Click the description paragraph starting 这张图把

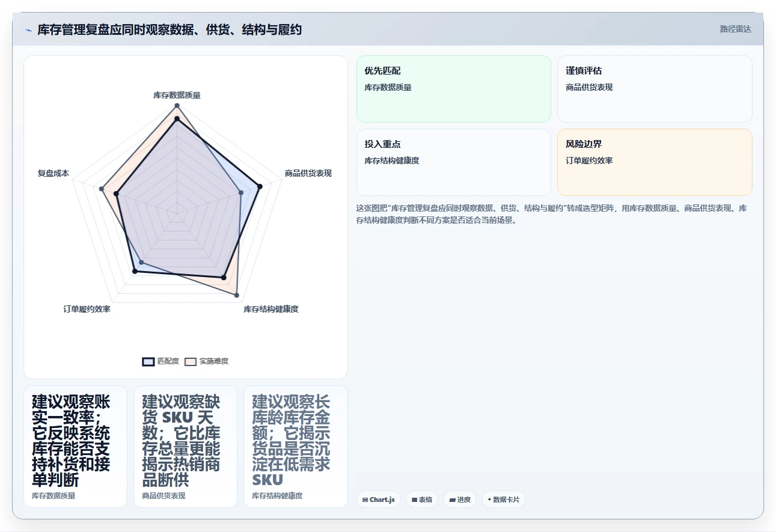point(552,214)
